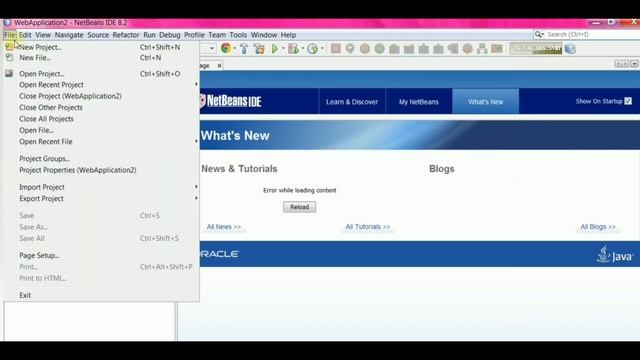Open the Chrome browser selector icon
The width and height of the screenshot is (640, 360).
225,49
